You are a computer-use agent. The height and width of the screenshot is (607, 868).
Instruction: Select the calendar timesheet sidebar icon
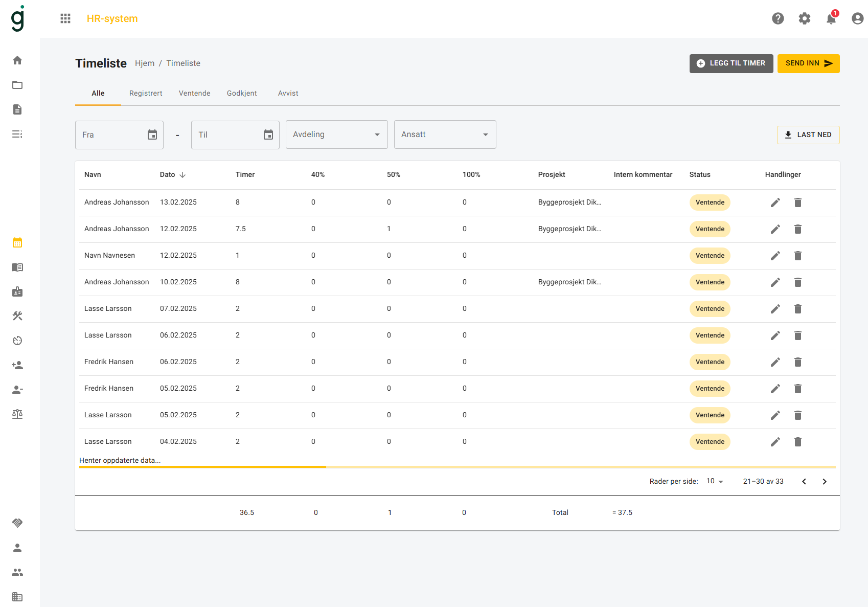coord(17,242)
